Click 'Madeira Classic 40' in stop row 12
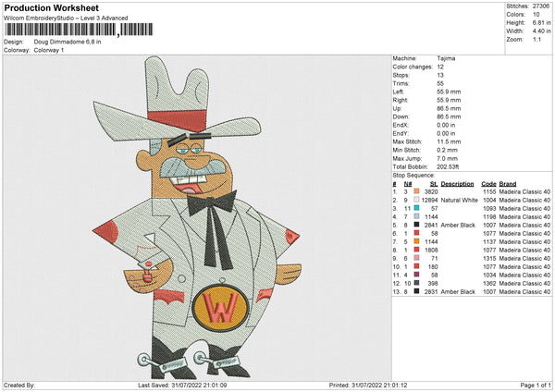 tap(524, 284)
